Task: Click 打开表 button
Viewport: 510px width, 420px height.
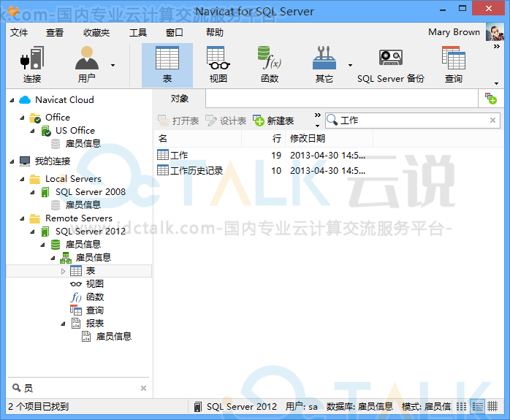Action: (178, 121)
